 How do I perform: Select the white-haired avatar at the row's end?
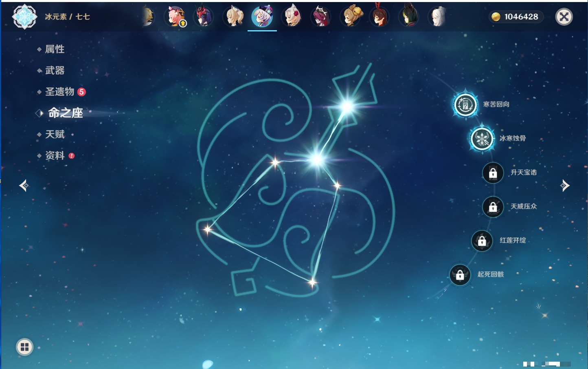coord(438,17)
